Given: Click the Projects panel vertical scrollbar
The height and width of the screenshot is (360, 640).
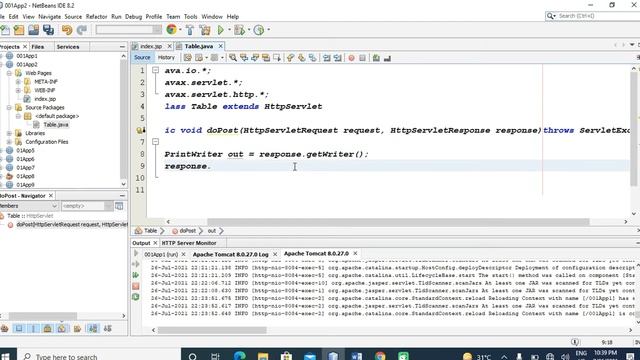Looking at the screenshot, I should click(x=124, y=118).
